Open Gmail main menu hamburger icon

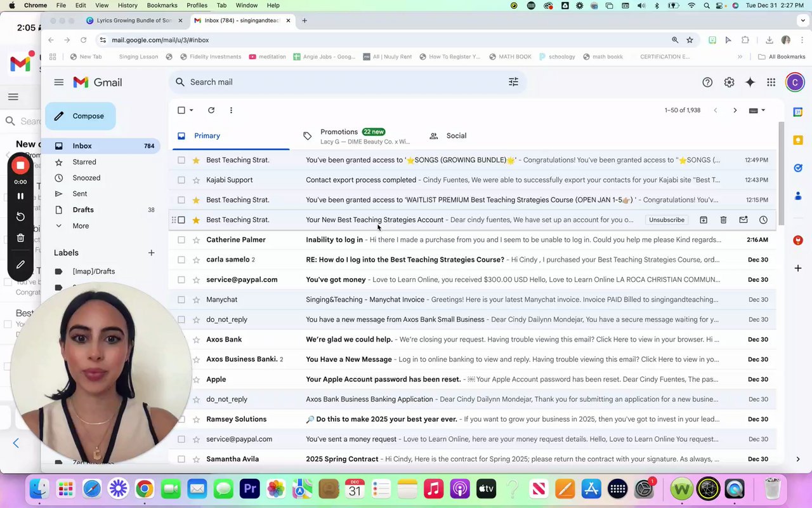click(x=59, y=82)
